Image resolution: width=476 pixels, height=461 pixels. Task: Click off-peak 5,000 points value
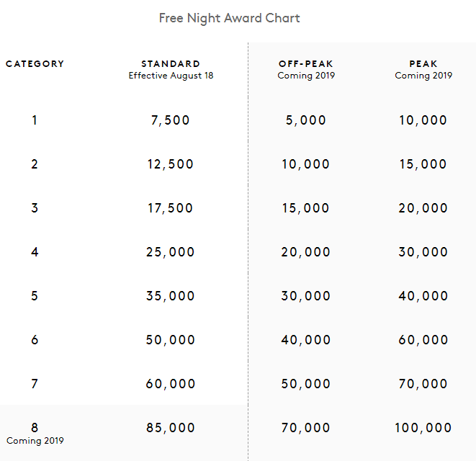[x=306, y=120]
